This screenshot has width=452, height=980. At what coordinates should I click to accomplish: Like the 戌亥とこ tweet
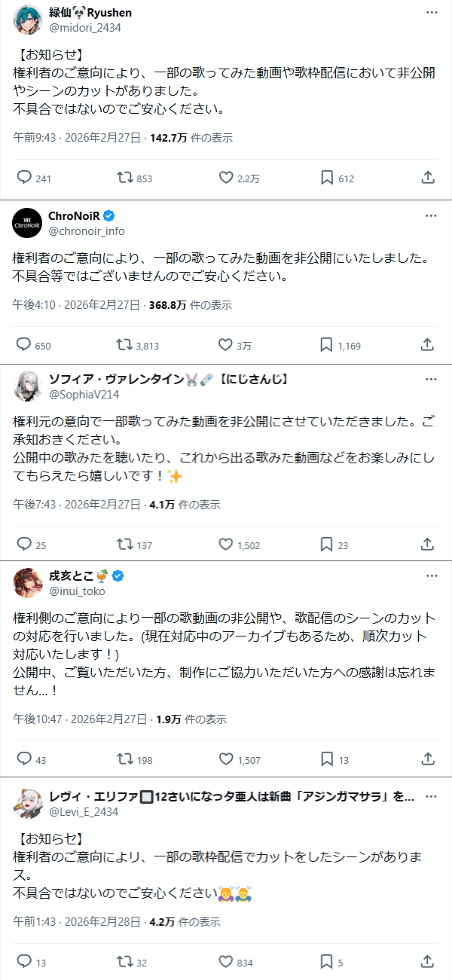[225, 759]
